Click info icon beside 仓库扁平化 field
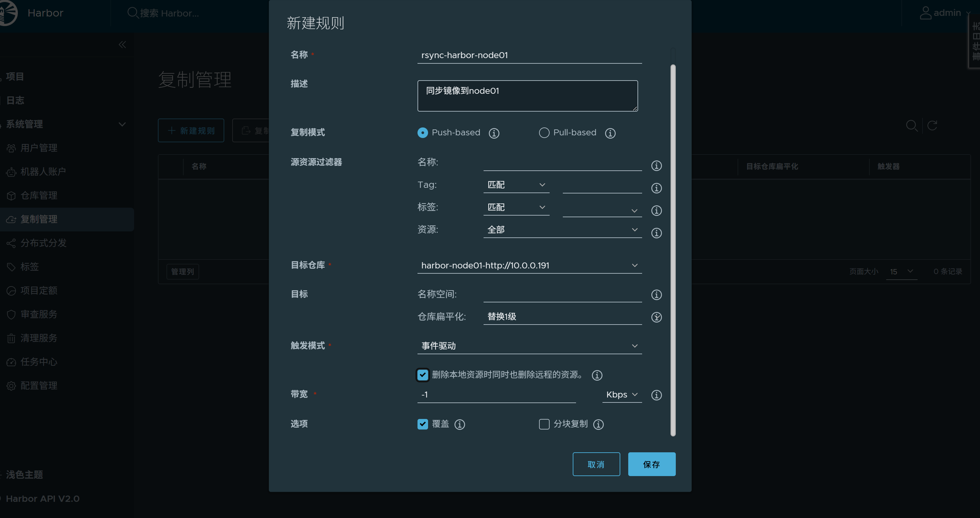Screen dimensions: 980x518 (656, 317)
